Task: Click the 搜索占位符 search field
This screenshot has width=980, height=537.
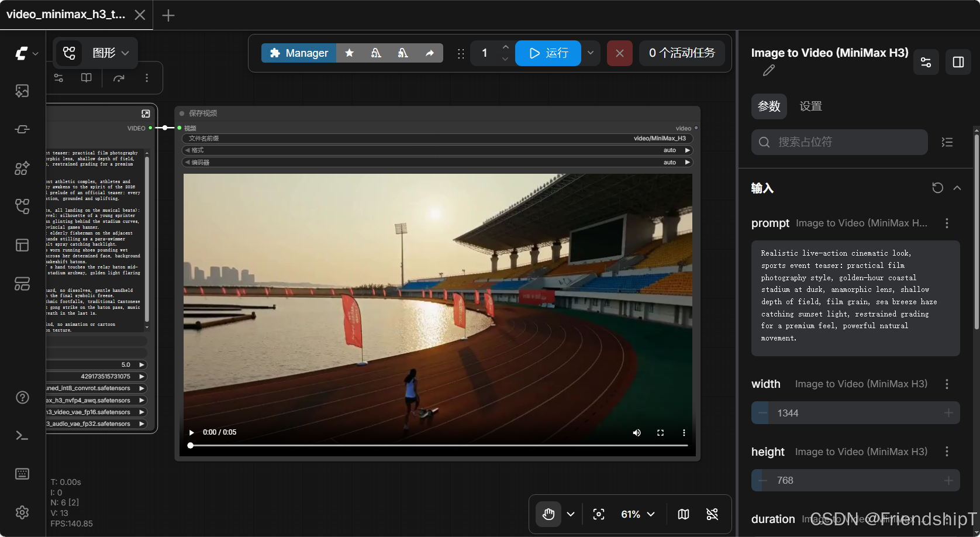Action: 840,142
